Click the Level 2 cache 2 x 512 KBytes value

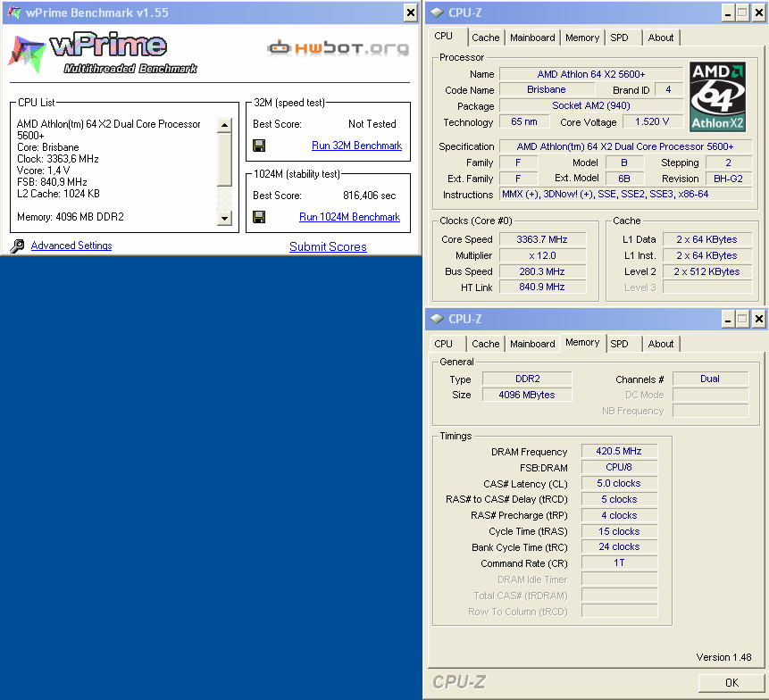tap(706, 271)
